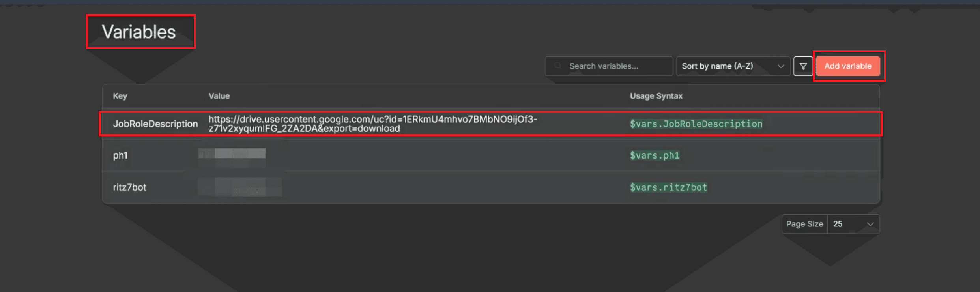Open the filter icon button
The width and height of the screenshot is (980, 292).
coord(803,66)
